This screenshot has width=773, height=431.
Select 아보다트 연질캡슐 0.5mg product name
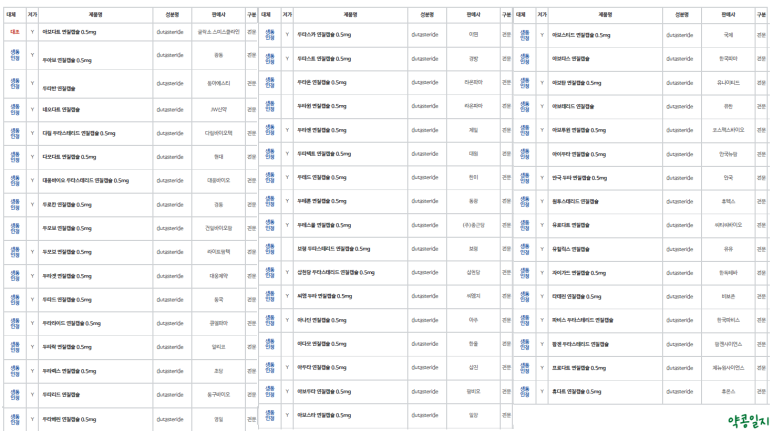69,32
